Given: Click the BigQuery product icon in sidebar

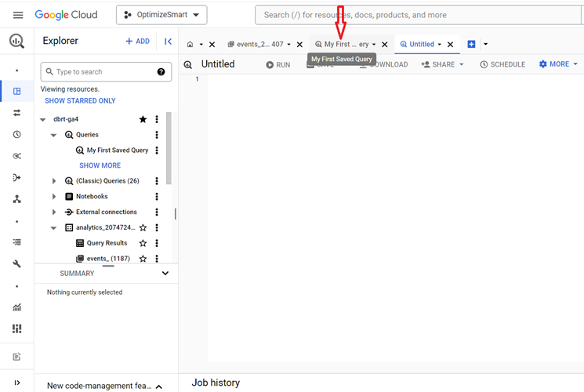Looking at the screenshot, I should [16, 41].
